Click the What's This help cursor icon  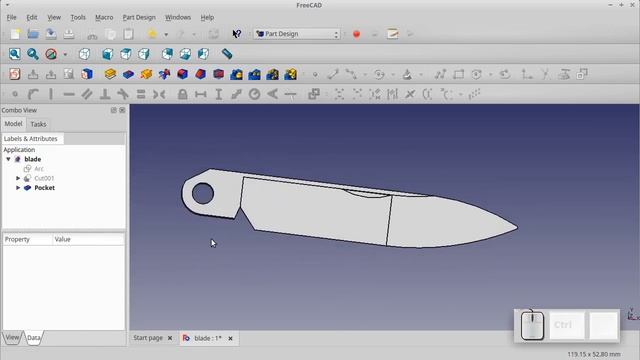point(237,34)
